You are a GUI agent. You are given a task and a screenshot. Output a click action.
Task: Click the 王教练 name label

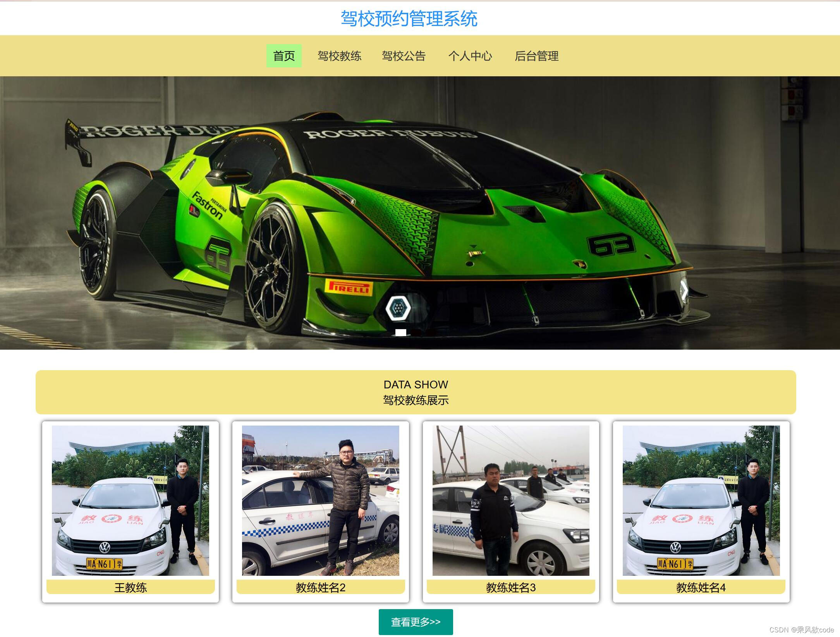point(131,587)
